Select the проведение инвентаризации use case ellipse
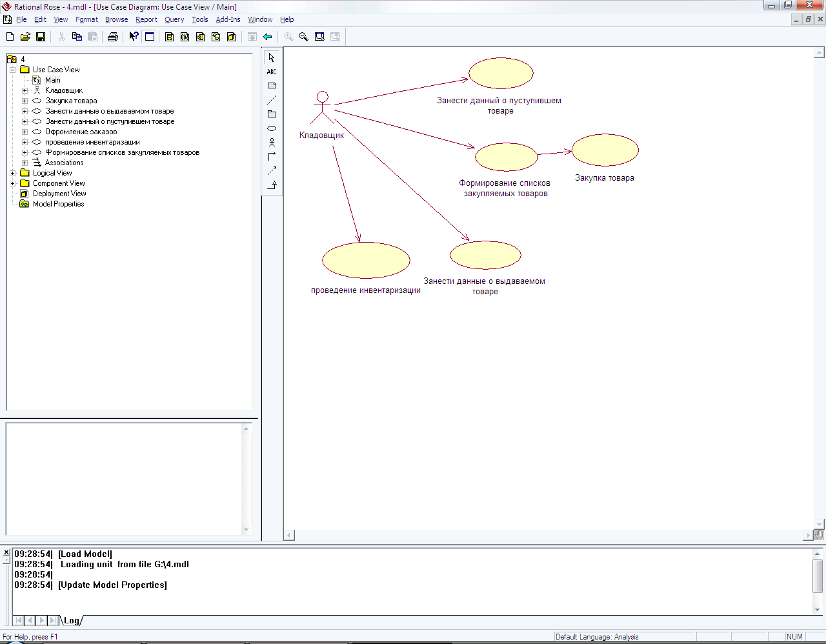Viewport: 826px width, 644px height. click(x=366, y=261)
